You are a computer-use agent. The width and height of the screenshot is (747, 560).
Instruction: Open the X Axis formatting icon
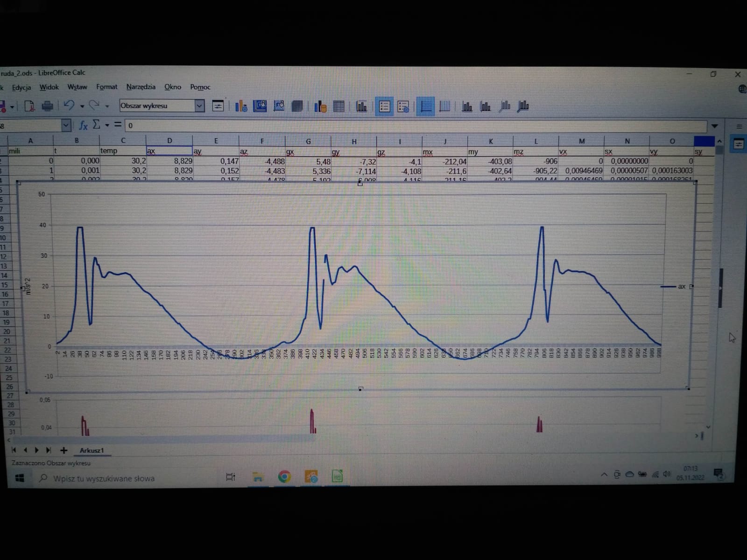click(467, 107)
